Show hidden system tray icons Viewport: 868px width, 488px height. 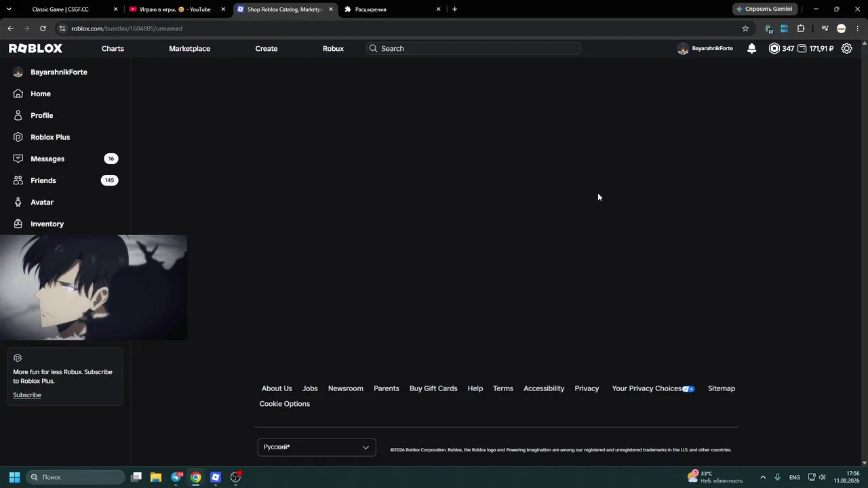click(763, 477)
